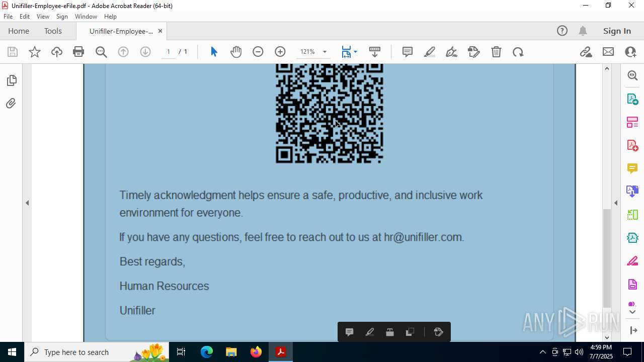Switch to the Tools tab

[x=53, y=31]
